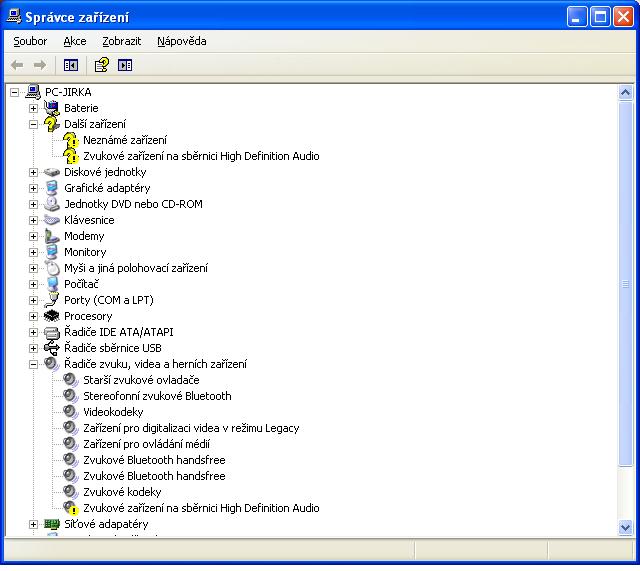Click the Back arrow toolbar button
Image resolution: width=640 pixels, height=571 pixels.
click(17, 65)
